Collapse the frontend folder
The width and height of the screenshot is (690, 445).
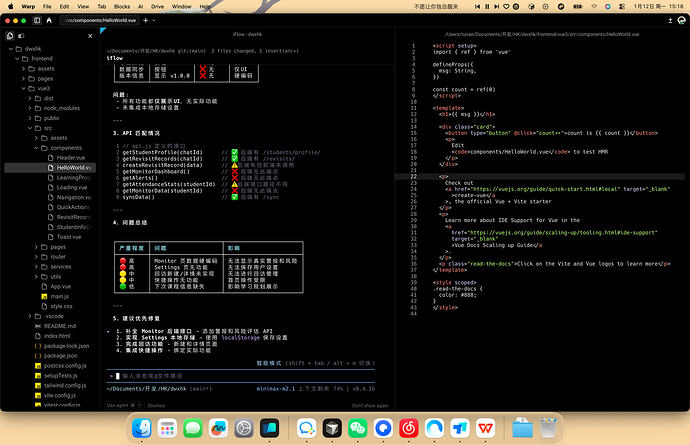point(18,59)
